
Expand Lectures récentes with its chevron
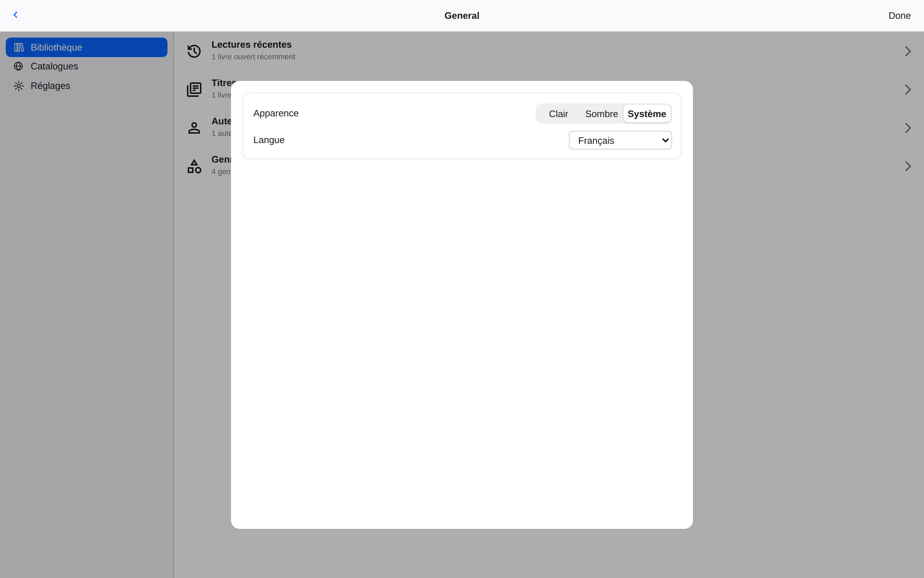[x=908, y=51]
